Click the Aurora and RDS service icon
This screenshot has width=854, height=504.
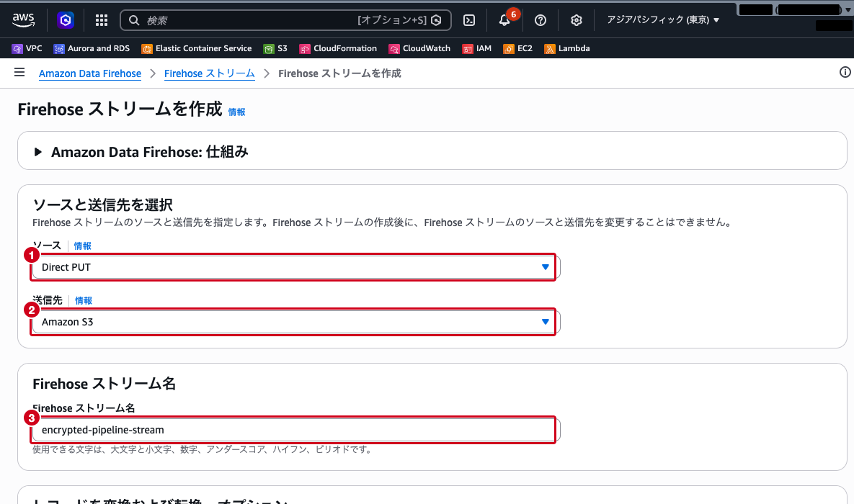click(x=59, y=48)
